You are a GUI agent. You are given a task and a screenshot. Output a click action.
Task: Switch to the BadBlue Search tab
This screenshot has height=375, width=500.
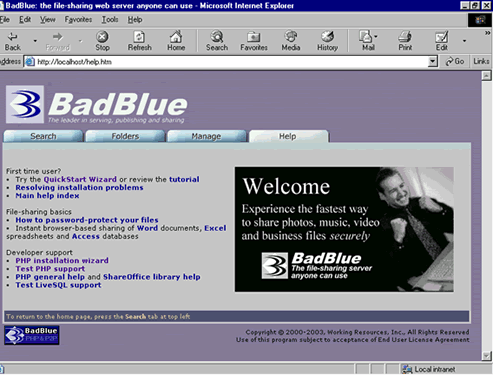(43, 136)
